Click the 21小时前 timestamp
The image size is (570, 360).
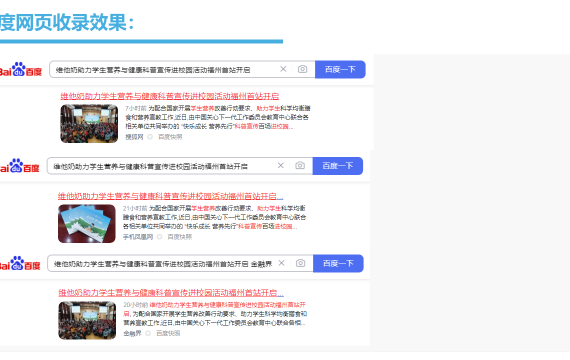click(x=135, y=208)
